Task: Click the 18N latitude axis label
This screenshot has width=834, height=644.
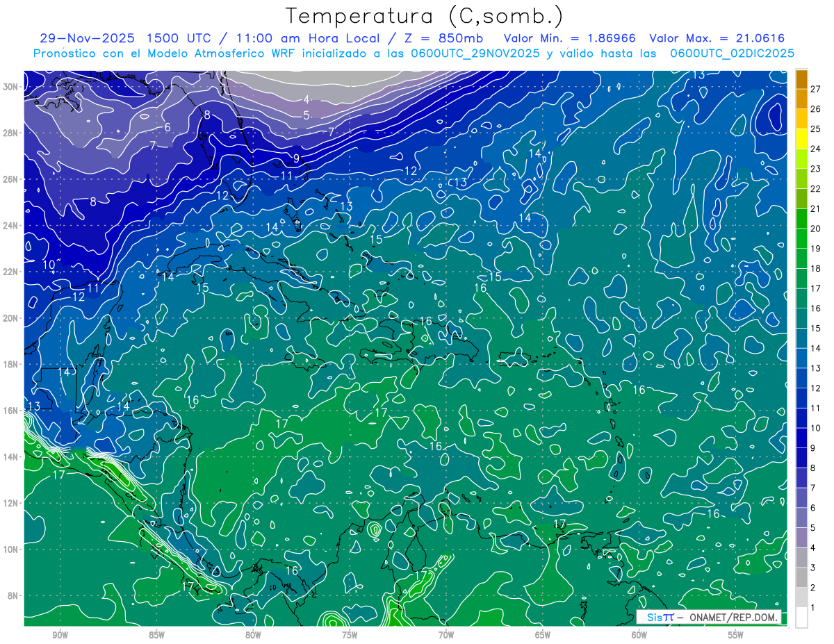Action: point(10,364)
